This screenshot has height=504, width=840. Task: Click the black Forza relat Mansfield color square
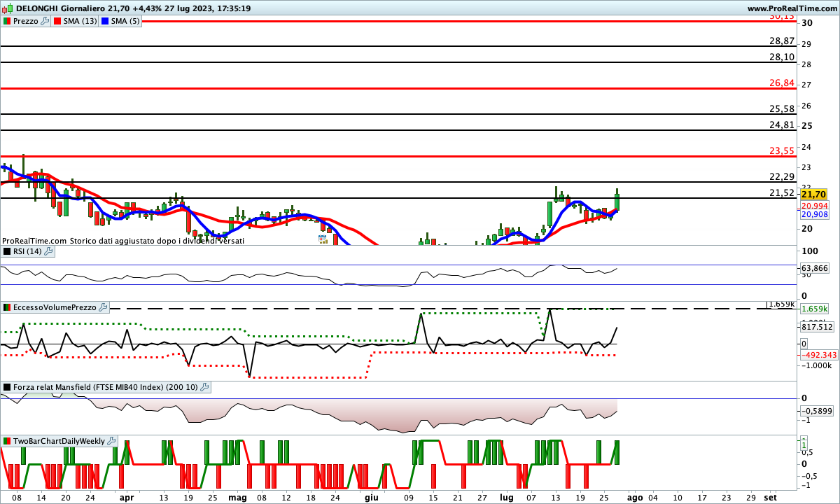tap(7, 387)
